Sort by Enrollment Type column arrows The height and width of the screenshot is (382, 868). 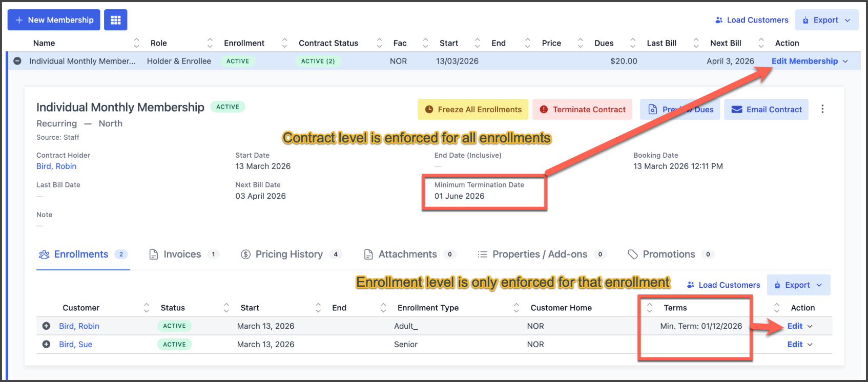(516, 308)
